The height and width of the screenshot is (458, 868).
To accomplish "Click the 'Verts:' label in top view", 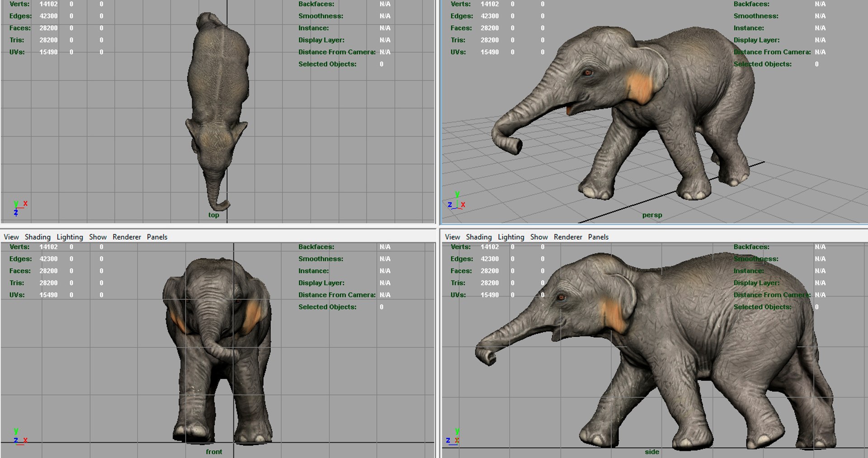I will click(x=19, y=4).
